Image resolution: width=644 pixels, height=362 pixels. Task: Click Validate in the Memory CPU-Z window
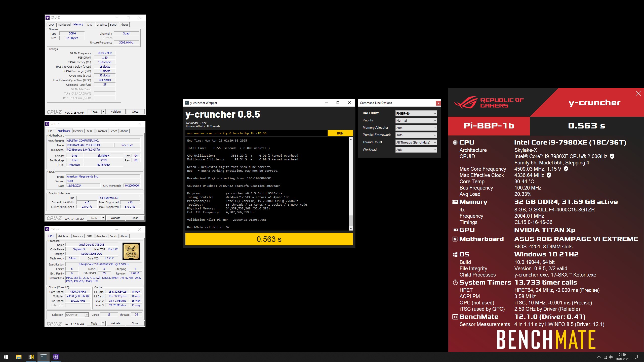116,112
